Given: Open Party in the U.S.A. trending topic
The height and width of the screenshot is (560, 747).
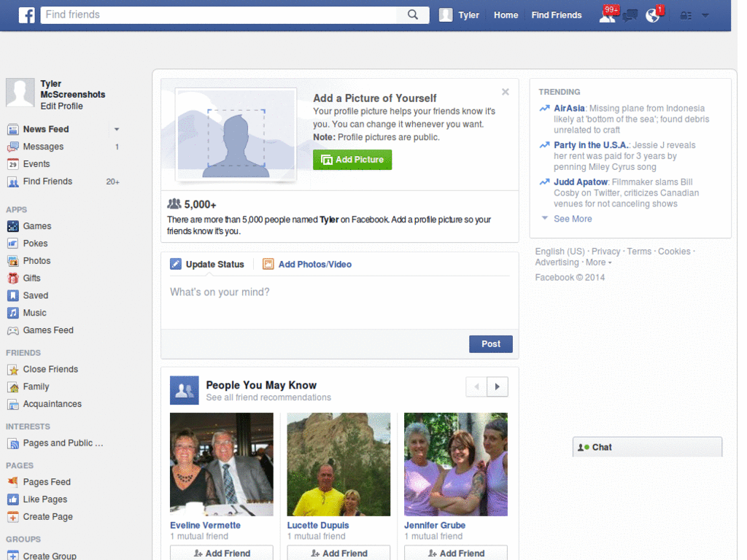Looking at the screenshot, I should point(591,145).
